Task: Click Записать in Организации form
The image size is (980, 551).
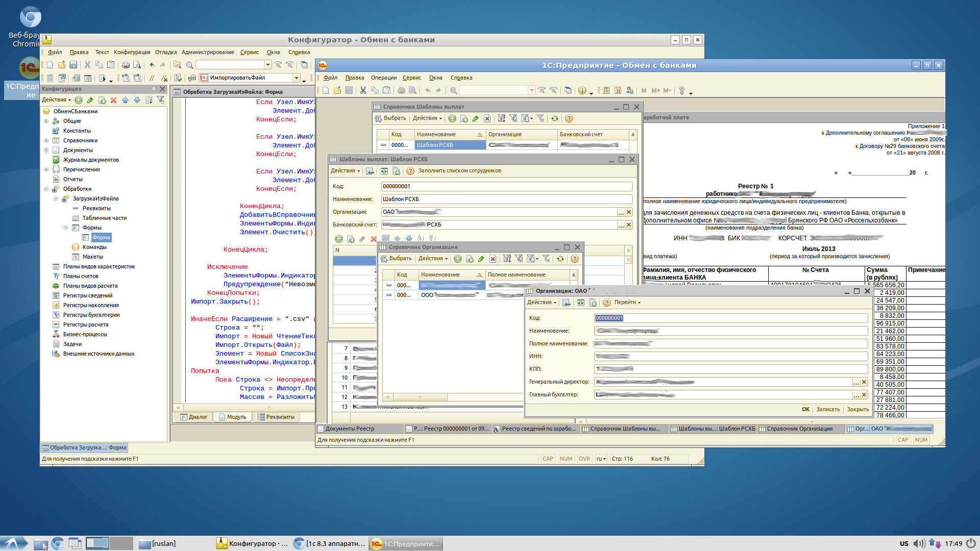Action: click(828, 409)
